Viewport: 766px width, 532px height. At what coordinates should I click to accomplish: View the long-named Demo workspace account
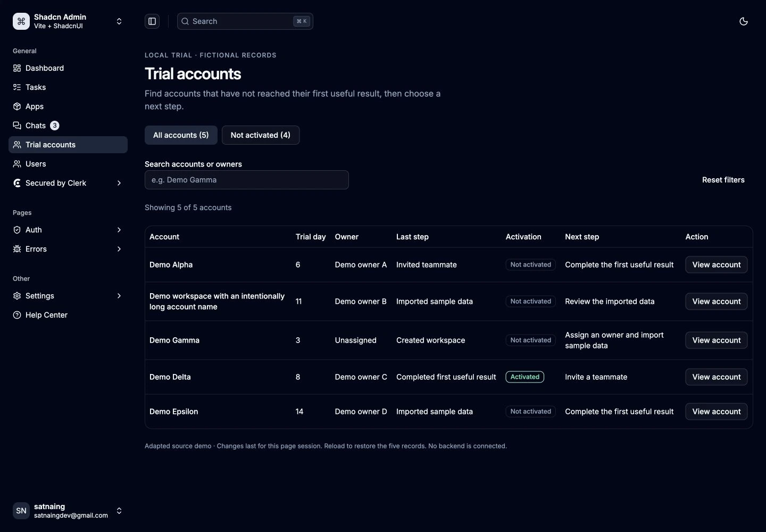pyautogui.click(x=717, y=302)
